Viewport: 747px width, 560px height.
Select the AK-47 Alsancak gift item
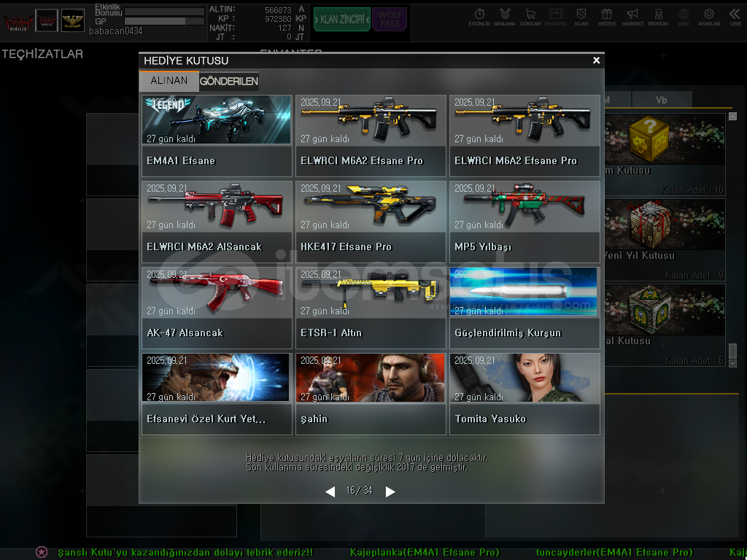coord(217,308)
